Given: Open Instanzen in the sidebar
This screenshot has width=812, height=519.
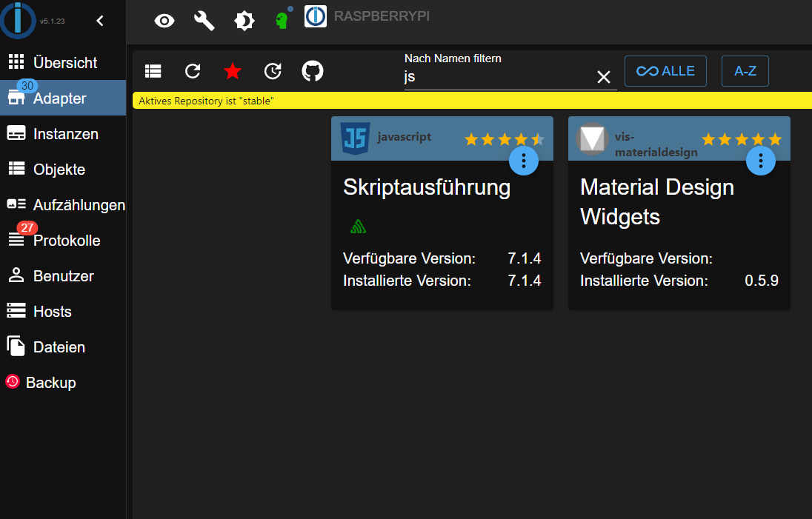Looking at the screenshot, I should [x=65, y=134].
